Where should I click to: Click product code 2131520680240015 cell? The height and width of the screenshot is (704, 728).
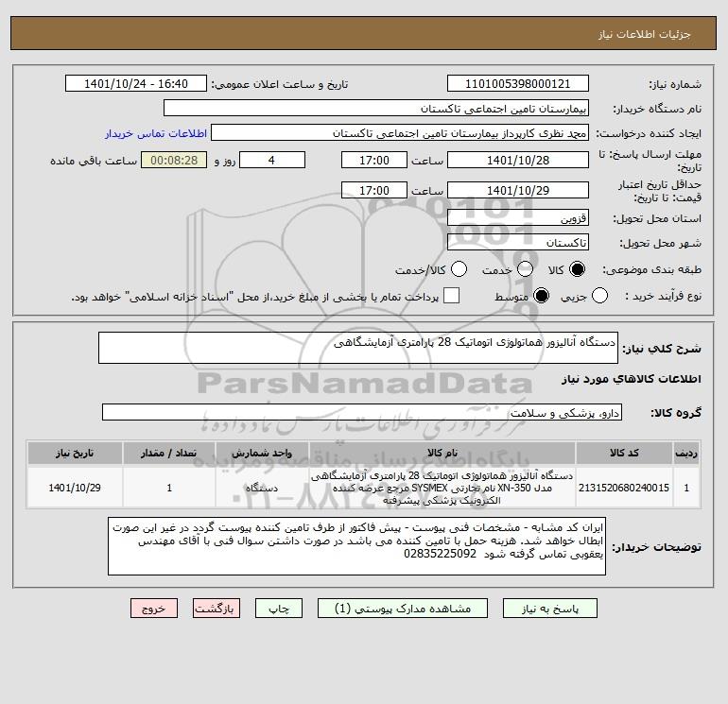coord(624,488)
